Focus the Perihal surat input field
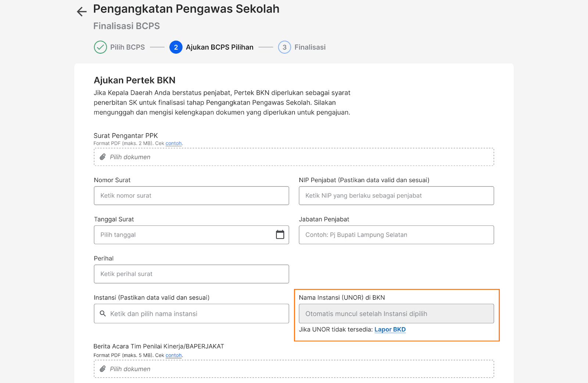Viewport: 588px width, 383px height. click(x=191, y=274)
